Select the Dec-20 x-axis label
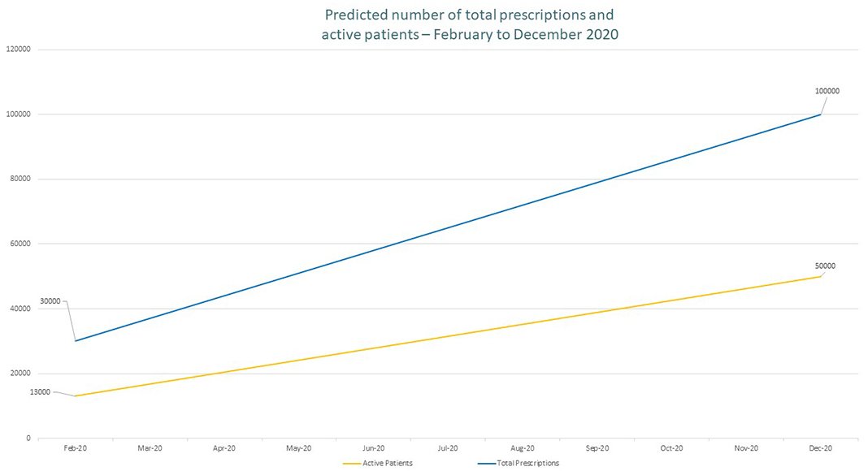The image size is (868, 471). pyautogui.click(x=821, y=448)
